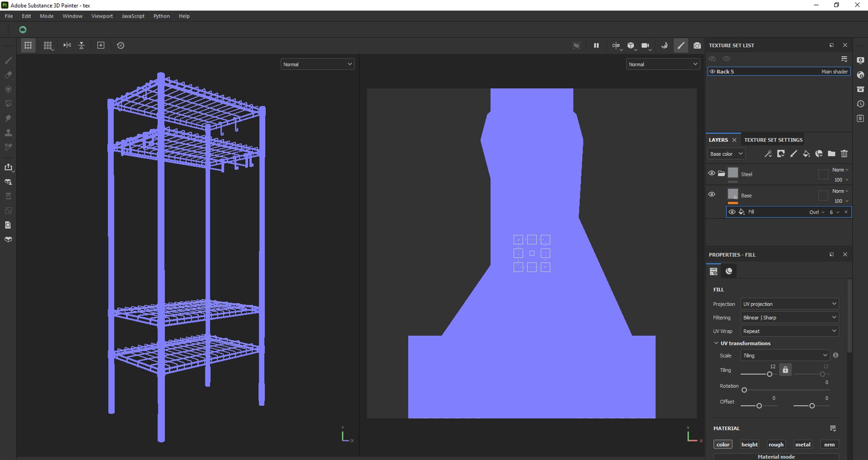This screenshot has width=868, height=460.
Task: Add a folder group in Layers
Action: [x=831, y=154]
